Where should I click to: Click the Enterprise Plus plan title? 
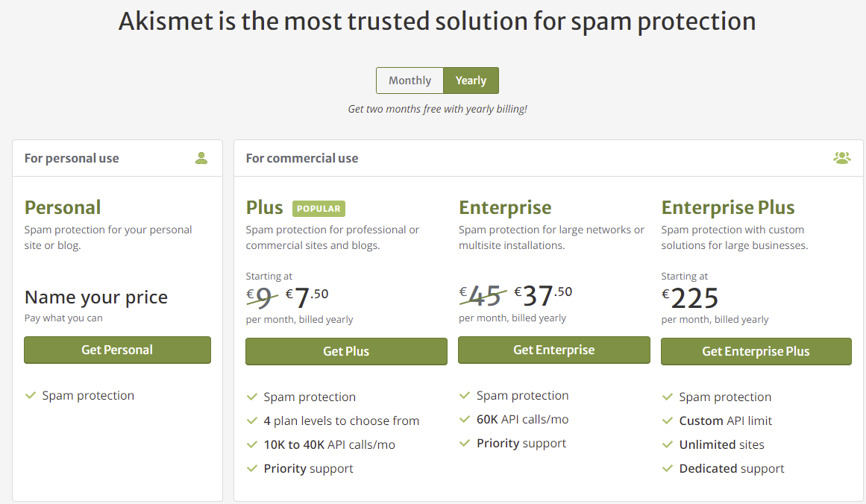(x=728, y=207)
